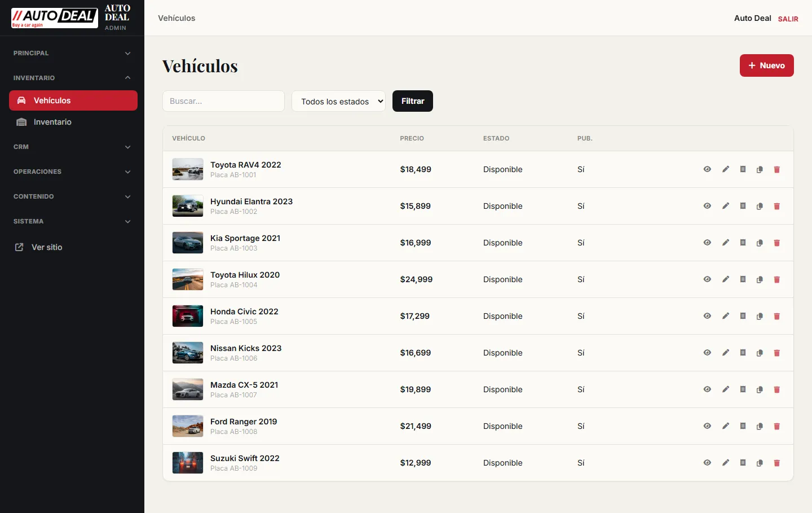Screen dimensions: 812x513
Task: Open Inventario in the sidebar menu
Action: coord(73,122)
